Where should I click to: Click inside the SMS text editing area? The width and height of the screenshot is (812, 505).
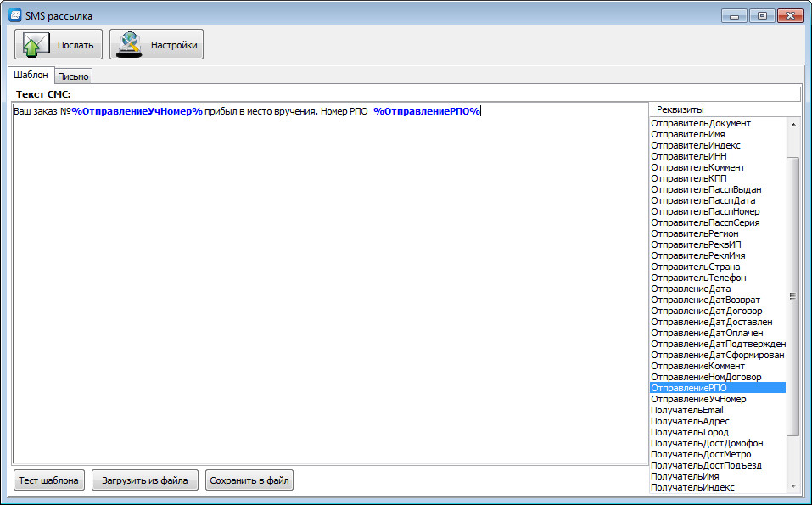330,283
